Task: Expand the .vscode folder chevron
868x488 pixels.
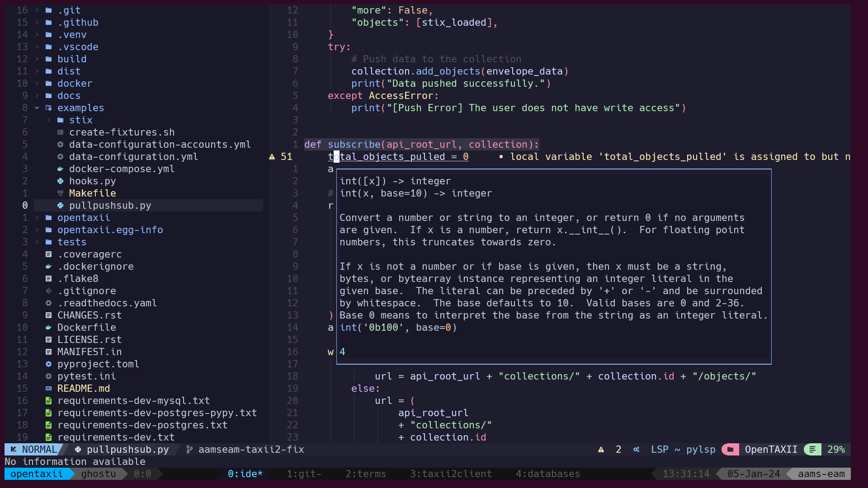Action: pos(37,47)
